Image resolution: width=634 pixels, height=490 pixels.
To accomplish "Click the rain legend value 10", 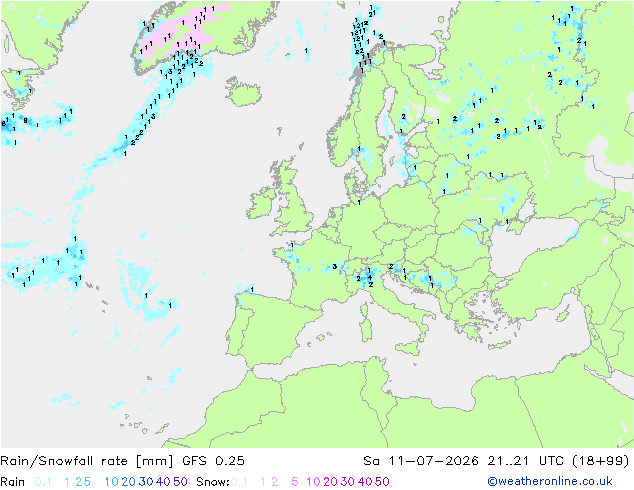I will click(111, 482).
